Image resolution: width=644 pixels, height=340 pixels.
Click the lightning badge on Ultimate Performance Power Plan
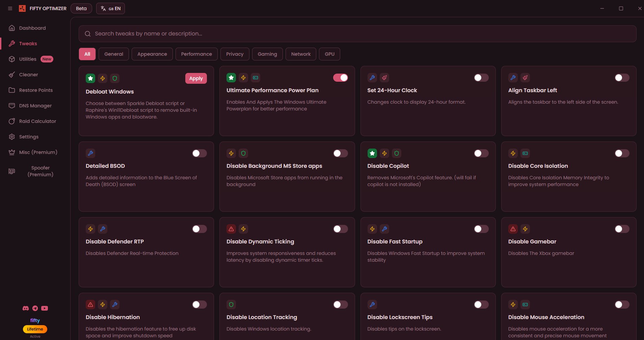[243, 78]
